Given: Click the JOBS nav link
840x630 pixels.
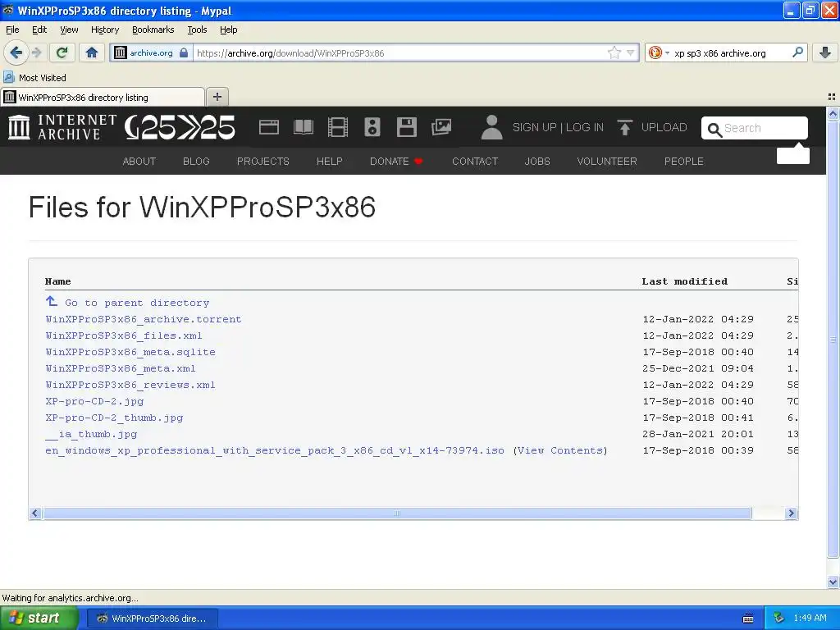Looking at the screenshot, I should [x=537, y=162].
